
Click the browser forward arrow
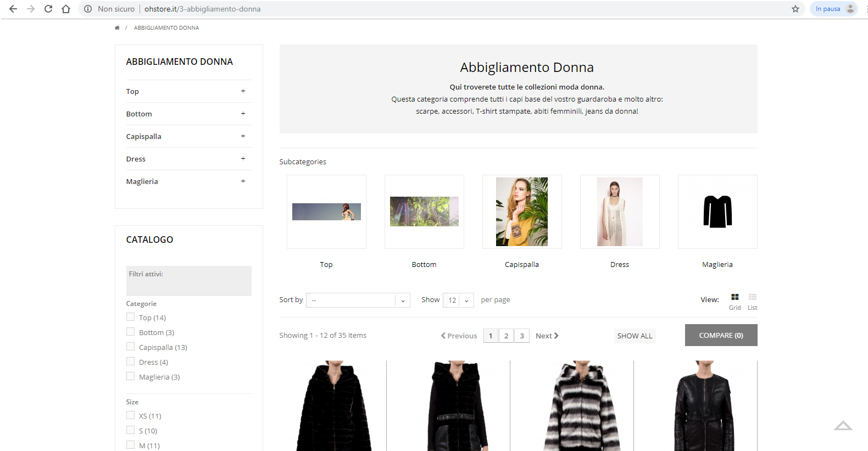coord(31,9)
